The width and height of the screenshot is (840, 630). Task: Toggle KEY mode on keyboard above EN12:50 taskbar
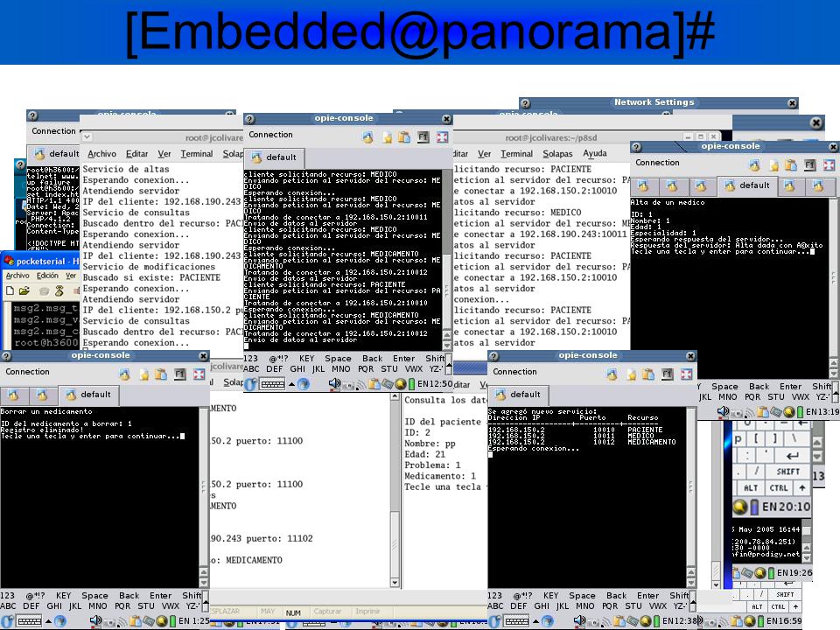pyautogui.click(x=307, y=359)
